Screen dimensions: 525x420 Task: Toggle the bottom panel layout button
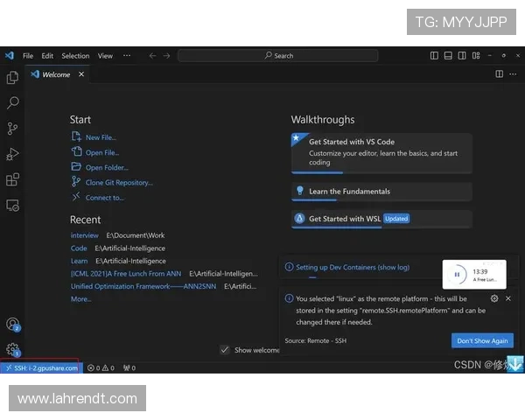coord(449,55)
